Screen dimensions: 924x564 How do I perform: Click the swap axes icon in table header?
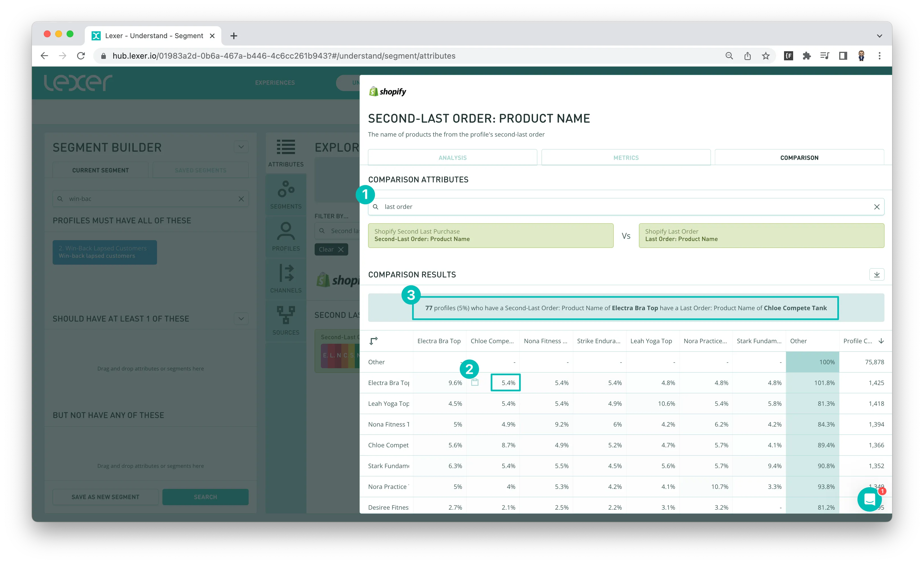pos(373,341)
